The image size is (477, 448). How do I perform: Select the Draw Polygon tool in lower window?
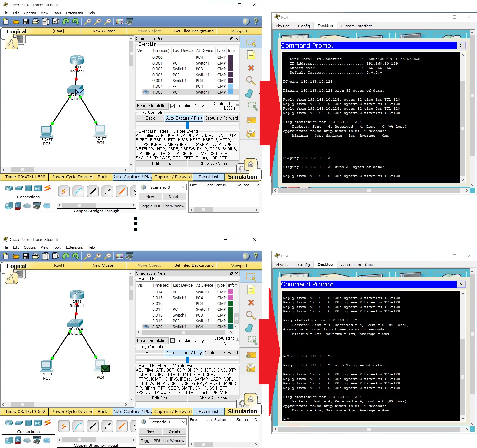point(249,328)
